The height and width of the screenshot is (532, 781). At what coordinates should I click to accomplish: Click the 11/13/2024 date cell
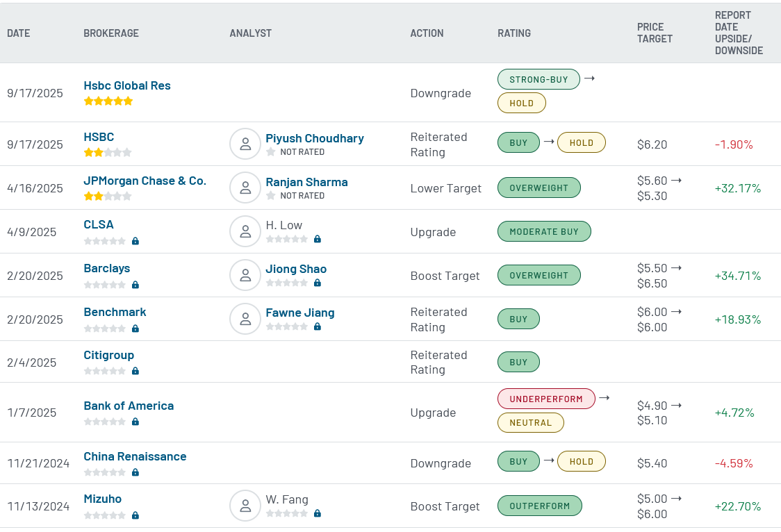click(x=38, y=506)
